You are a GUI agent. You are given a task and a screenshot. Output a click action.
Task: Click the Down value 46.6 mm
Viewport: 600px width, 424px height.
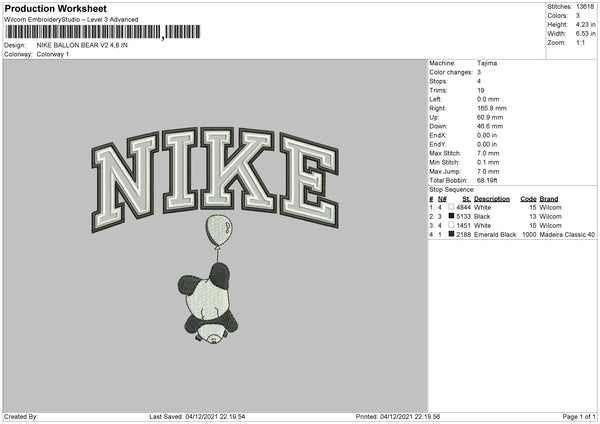point(490,126)
